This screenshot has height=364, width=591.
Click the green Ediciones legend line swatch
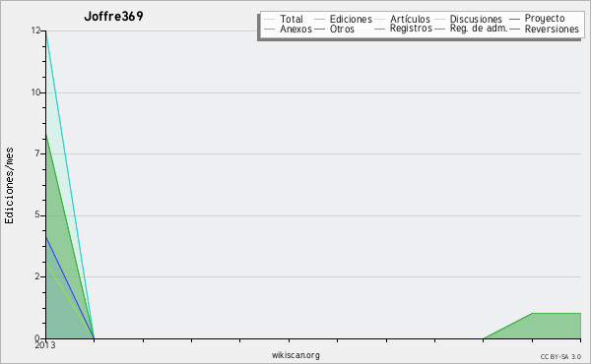tap(319, 20)
